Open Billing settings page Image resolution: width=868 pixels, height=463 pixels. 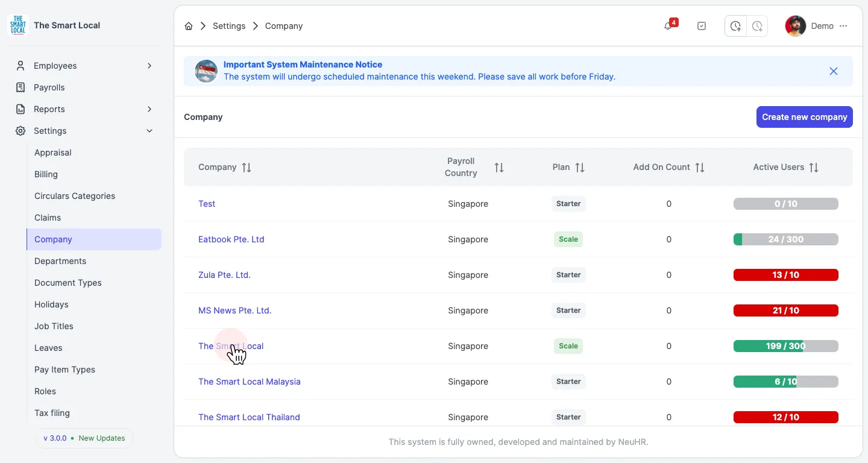coord(94,174)
